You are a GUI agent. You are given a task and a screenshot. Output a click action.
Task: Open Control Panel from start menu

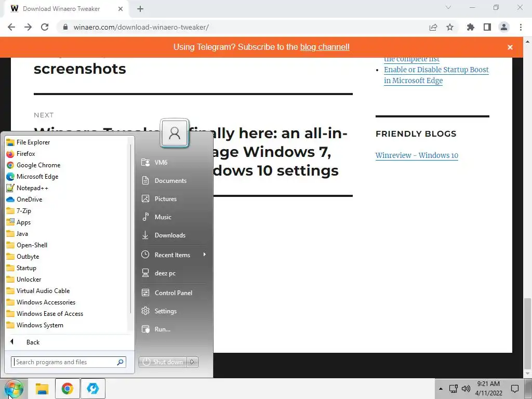point(174,293)
